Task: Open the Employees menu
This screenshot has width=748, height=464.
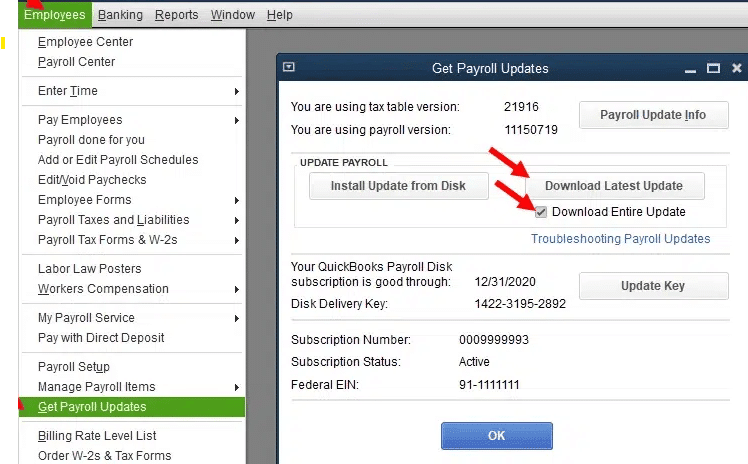Action: pyautogui.click(x=55, y=15)
